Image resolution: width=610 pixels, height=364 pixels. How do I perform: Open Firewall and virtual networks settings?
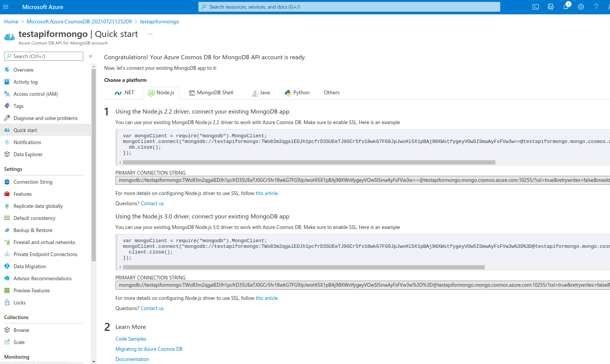(x=44, y=242)
